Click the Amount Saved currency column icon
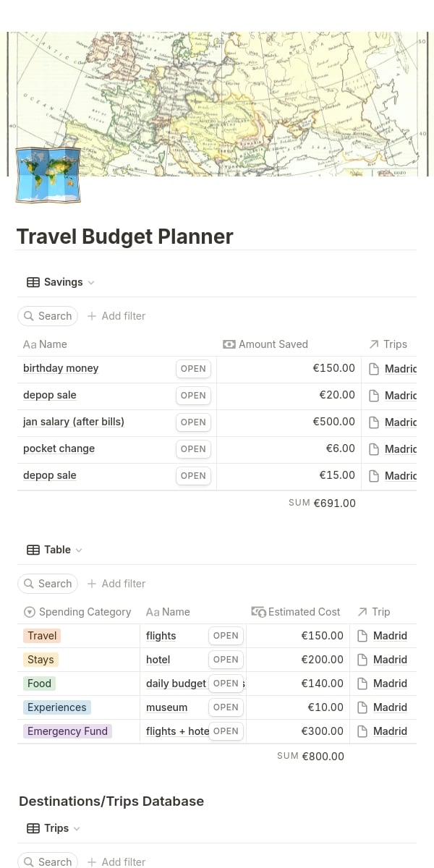 pyautogui.click(x=229, y=344)
